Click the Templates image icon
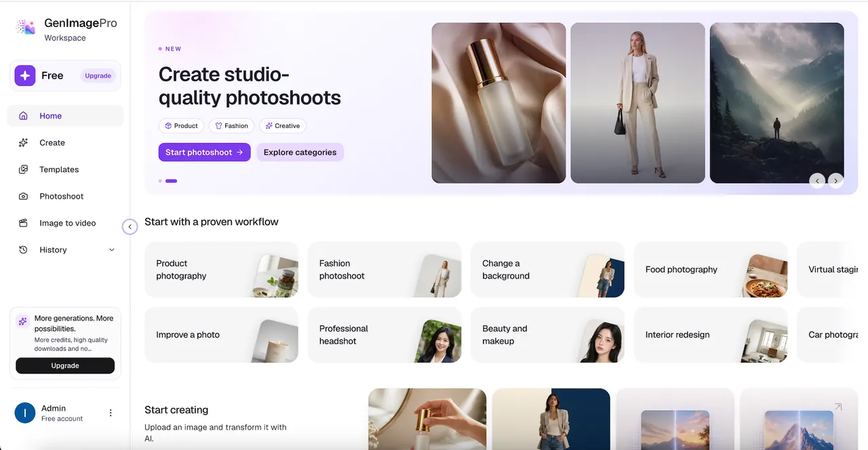This screenshot has width=868, height=450. point(24,169)
